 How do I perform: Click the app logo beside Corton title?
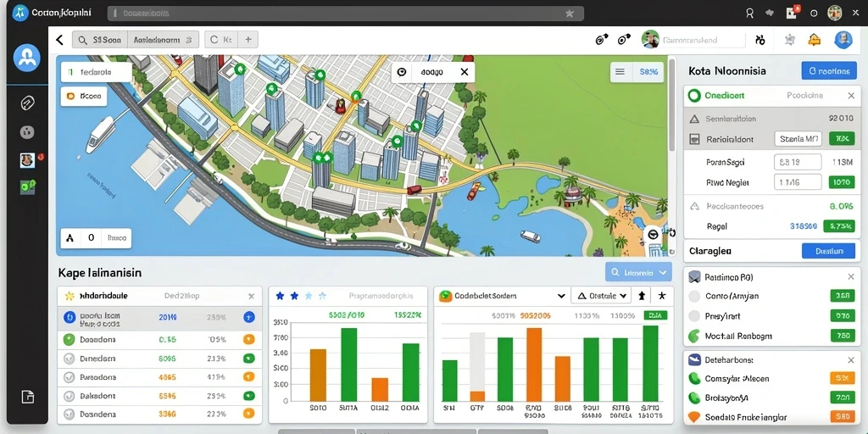pos(20,13)
